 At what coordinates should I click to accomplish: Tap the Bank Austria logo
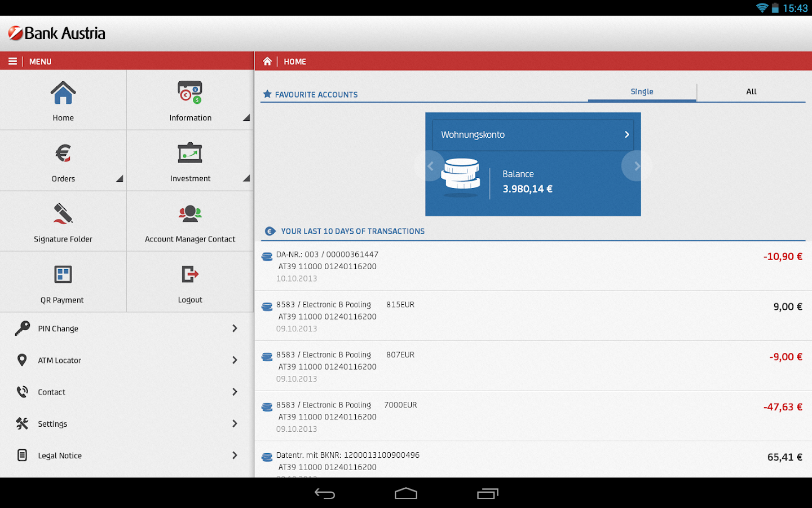tap(57, 33)
